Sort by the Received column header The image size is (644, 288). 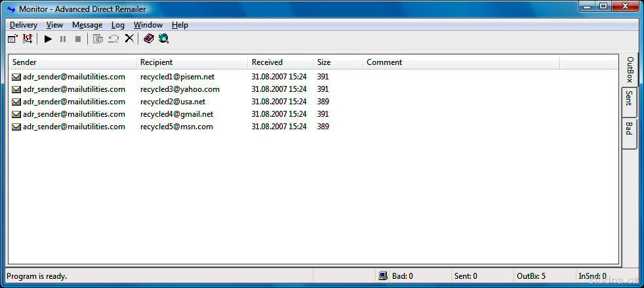click(280, 62)
